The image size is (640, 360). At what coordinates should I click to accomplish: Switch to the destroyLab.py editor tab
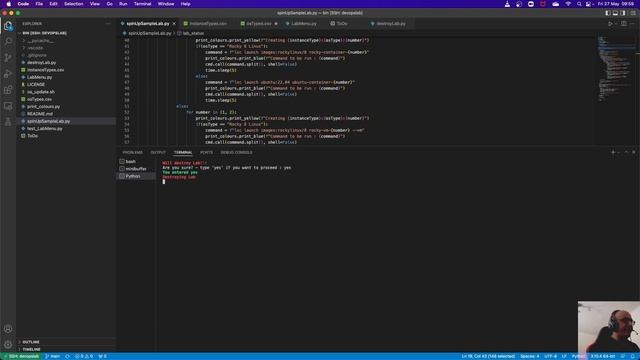click(x=391, y=24)
